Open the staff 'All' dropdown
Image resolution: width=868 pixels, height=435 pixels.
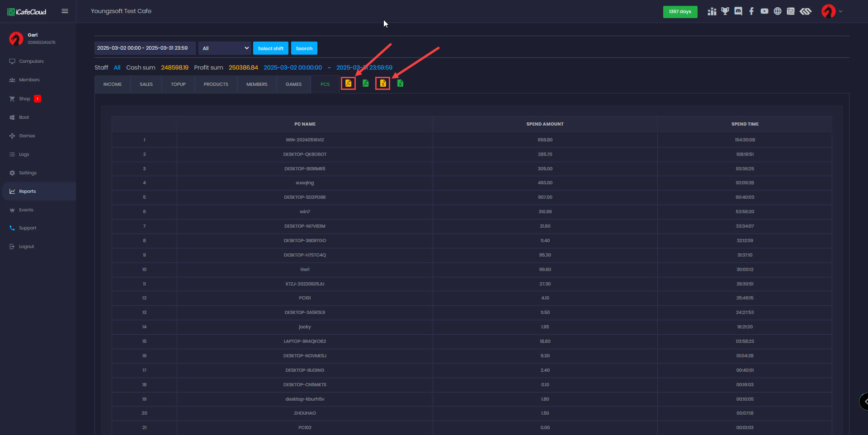(x=225, y=48)
